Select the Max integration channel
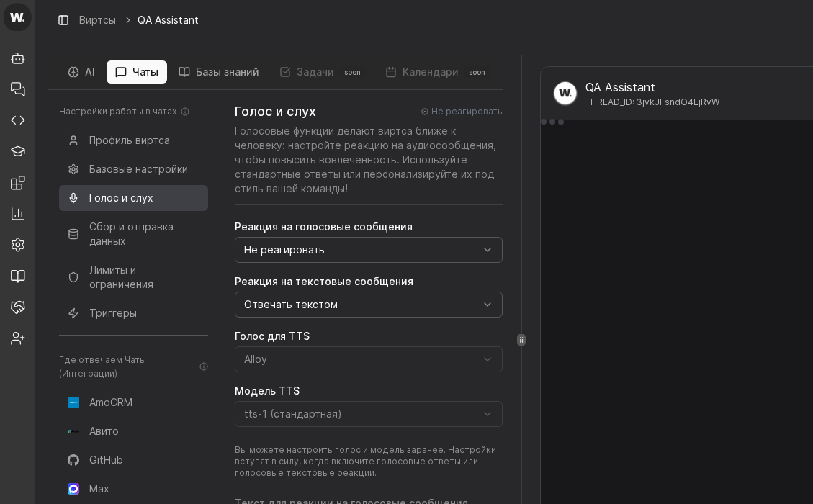Viewport: 813px width, 504px height. (97, 489)
